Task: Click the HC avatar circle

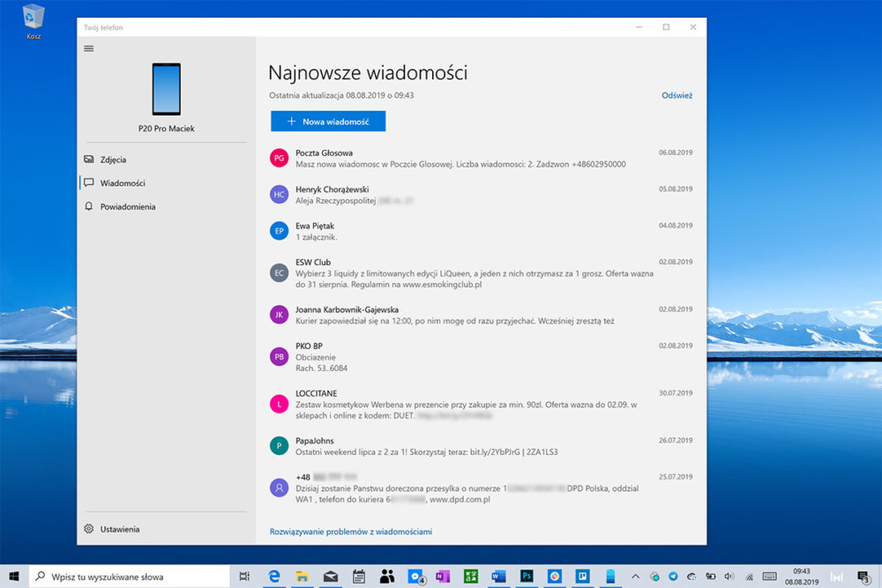Action: click(279, 195)
